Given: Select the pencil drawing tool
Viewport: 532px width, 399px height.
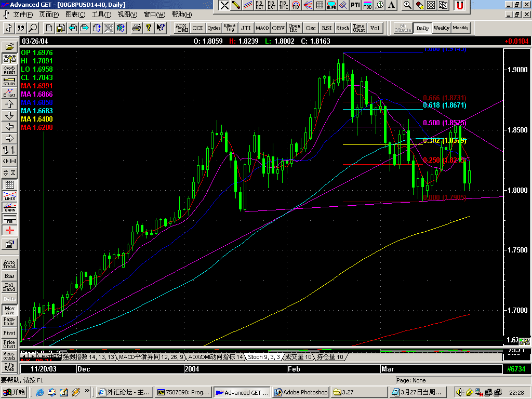Looking at the screenshot, I should click(x=236, y=5).
